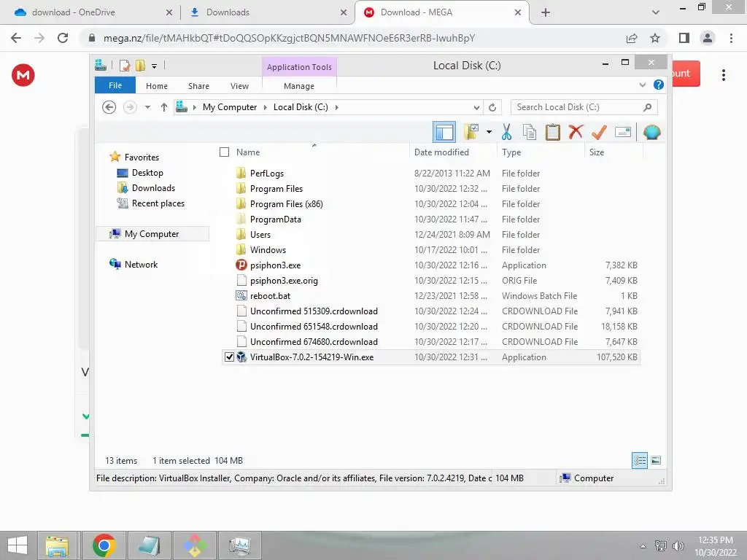Screen dimensions: 747x560
Task: Go up one folder level arrow
Action: [x=164, y=107]
